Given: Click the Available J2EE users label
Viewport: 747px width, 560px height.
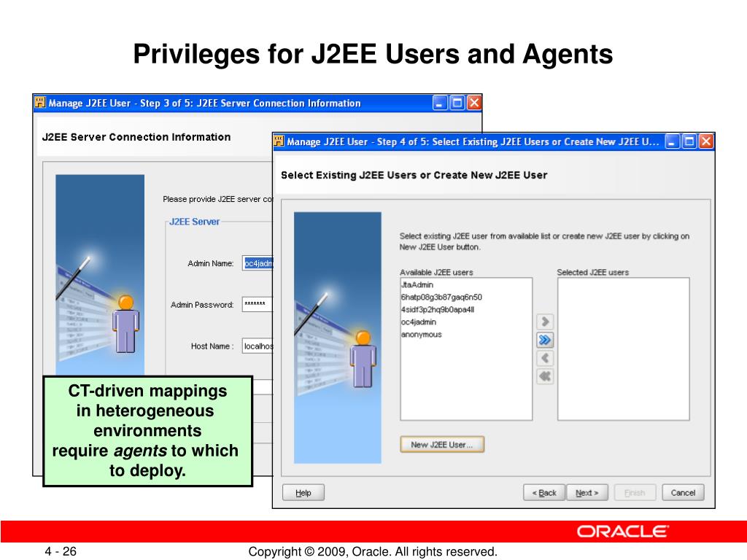Looking at the screenshot, I should (436, 273).
